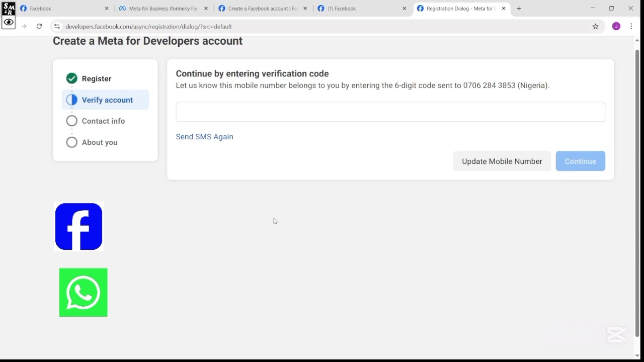Screen dimensions: 644x362
Task: Click the 'Continue by entering verification code' heading
Action: pos(252,74)
